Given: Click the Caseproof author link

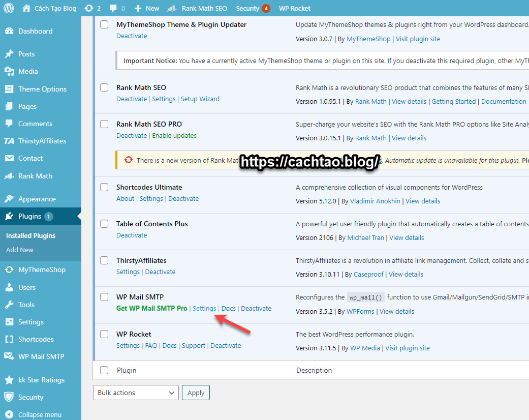Looking at the screenshot, I should click(x=368, y=274).
